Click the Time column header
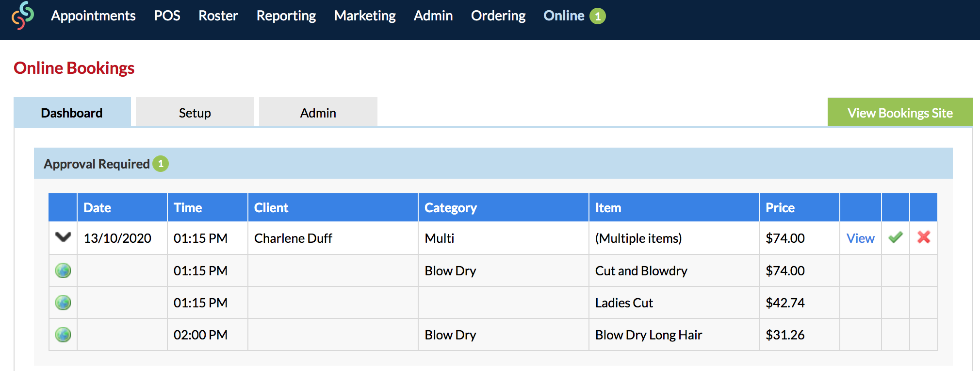The width and height of the screenshot is (980, 371). pos(208,207)
